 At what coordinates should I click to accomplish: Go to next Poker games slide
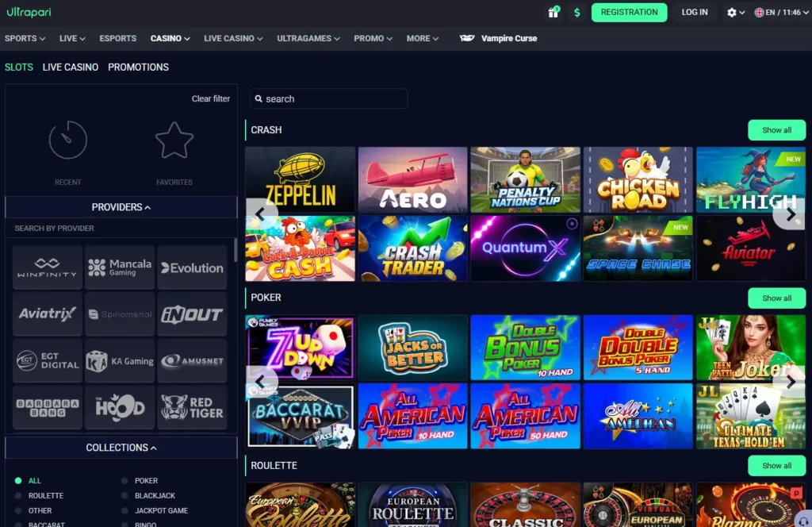[x=791, y=382]
